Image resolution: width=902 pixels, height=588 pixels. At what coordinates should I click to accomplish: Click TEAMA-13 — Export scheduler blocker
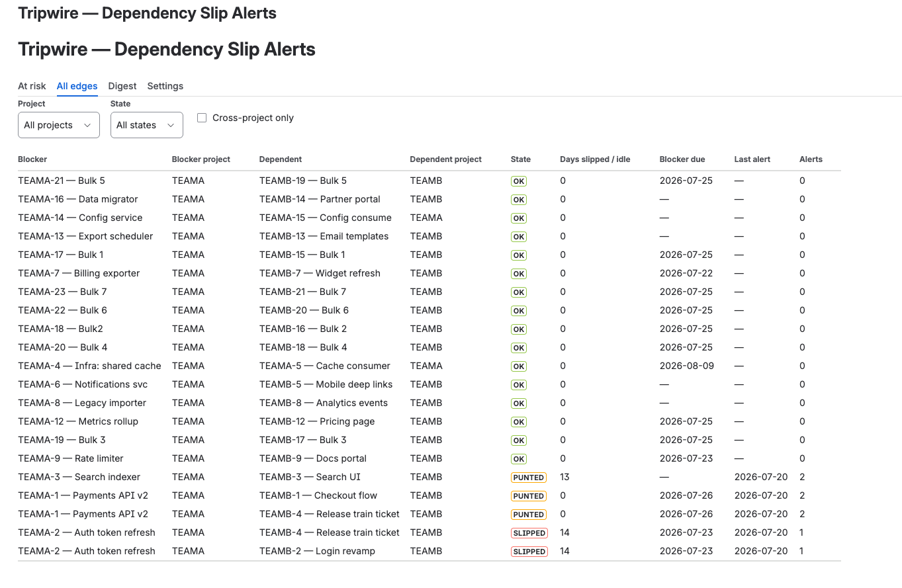pos(85,236)
